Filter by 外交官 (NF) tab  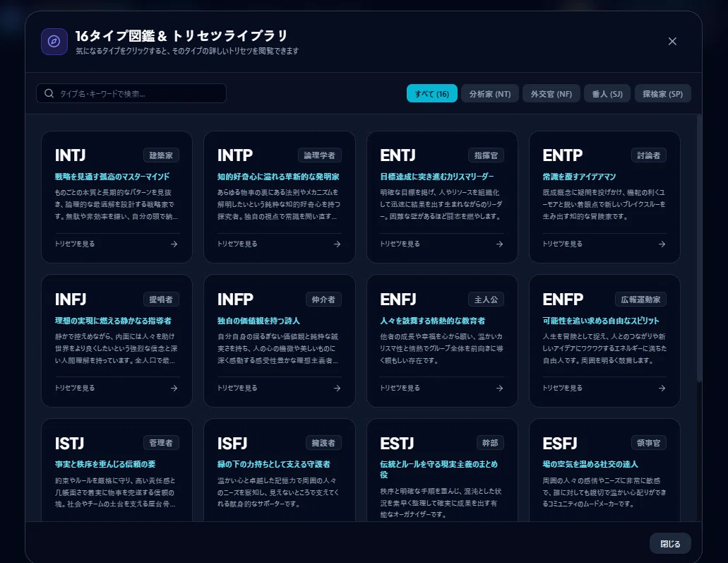pyautogui.click(x=551, y=93)
